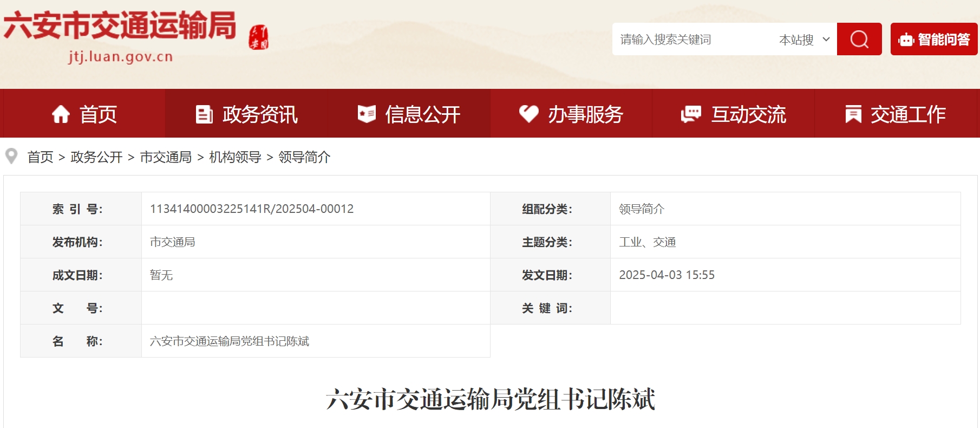The image size is (980, 428).
Task: Open the 信息公开 menu item
Action: pyautogui.click(x=422, y=114)
